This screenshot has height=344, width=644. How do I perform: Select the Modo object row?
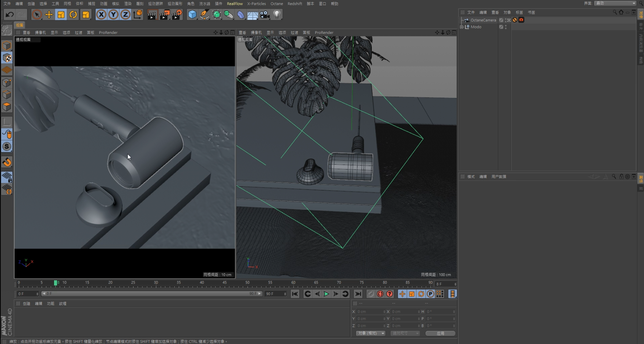click(x=476, y=27)
